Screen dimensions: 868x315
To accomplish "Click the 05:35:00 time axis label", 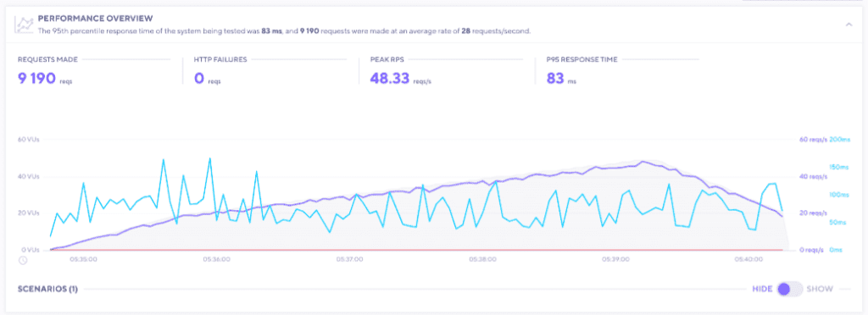I will tap(85, 258).
